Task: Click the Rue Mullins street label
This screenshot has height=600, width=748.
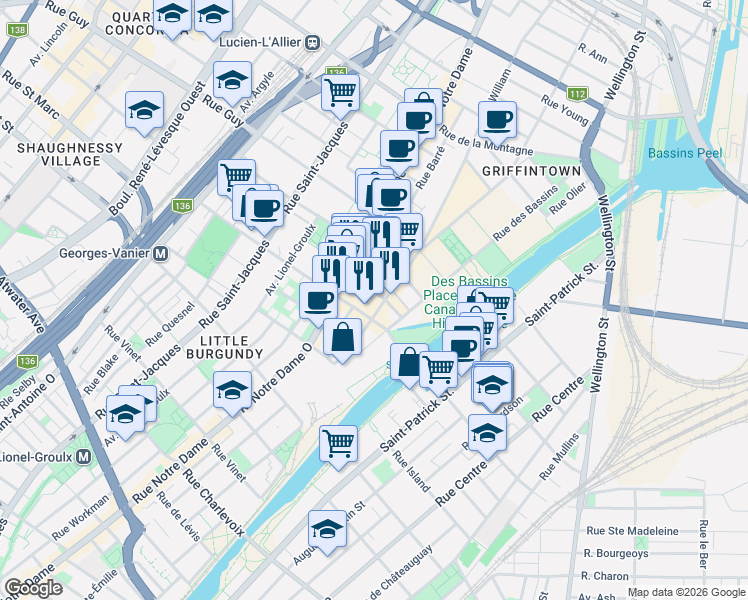Action: click(x=559, y=456)
